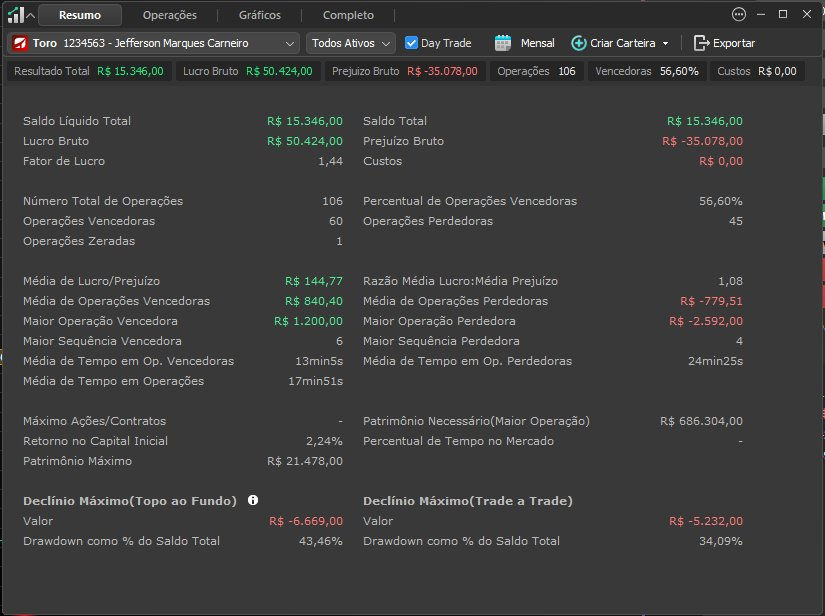
Task: Uncheck the Day Trade checkbox
Action: coord(411,43)
